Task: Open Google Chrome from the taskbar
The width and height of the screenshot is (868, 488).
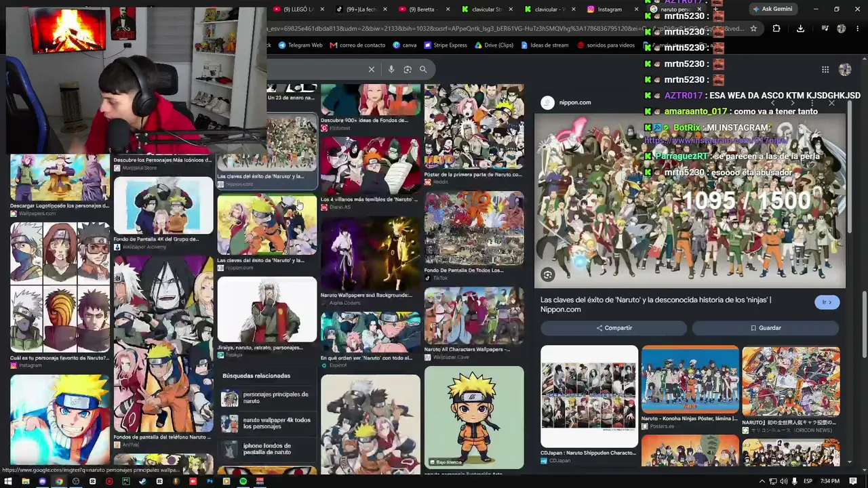Action: [x=59, y=481]
